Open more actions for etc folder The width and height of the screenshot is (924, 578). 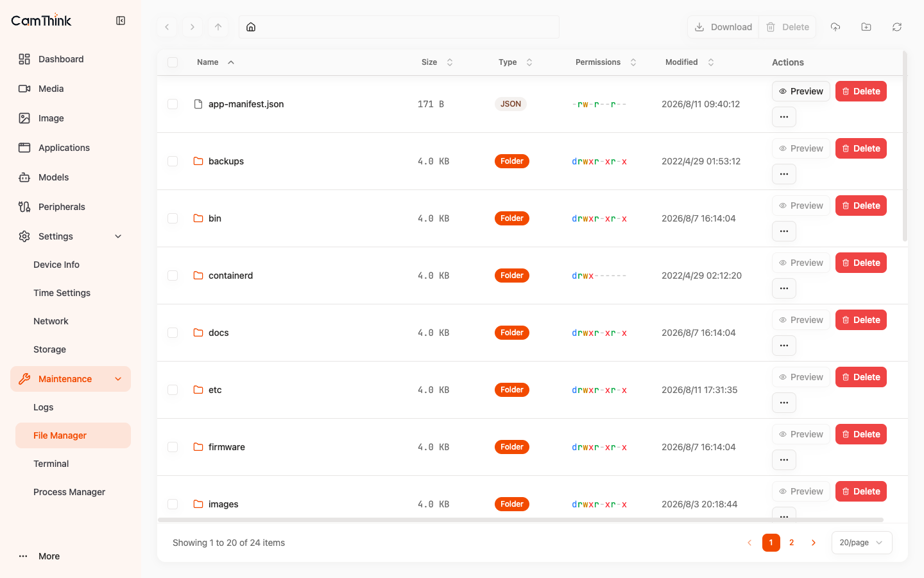coord(784,403)
